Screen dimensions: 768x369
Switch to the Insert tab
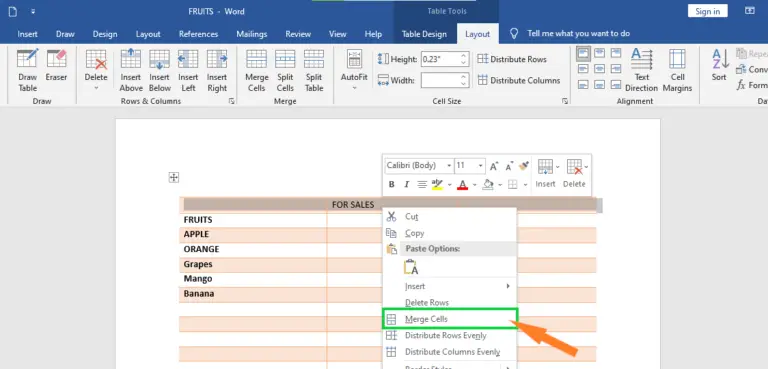coord(27,34)
